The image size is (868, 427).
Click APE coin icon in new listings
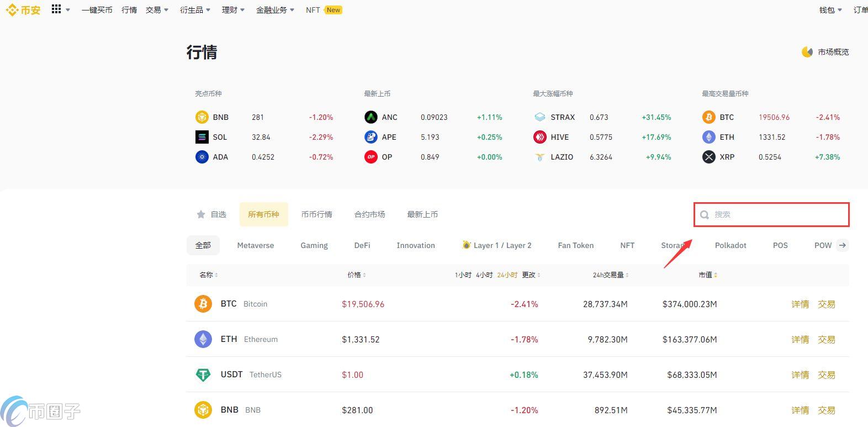click(371, 137)
